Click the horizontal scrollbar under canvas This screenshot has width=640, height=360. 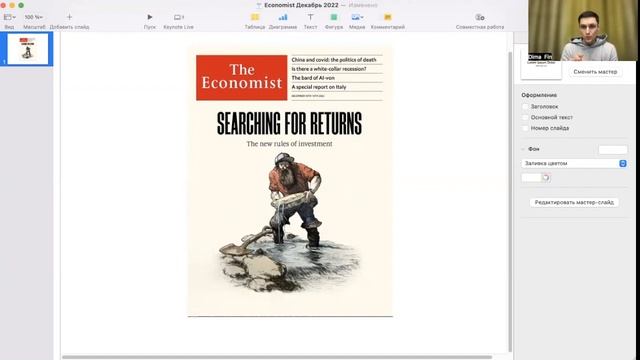277,357
